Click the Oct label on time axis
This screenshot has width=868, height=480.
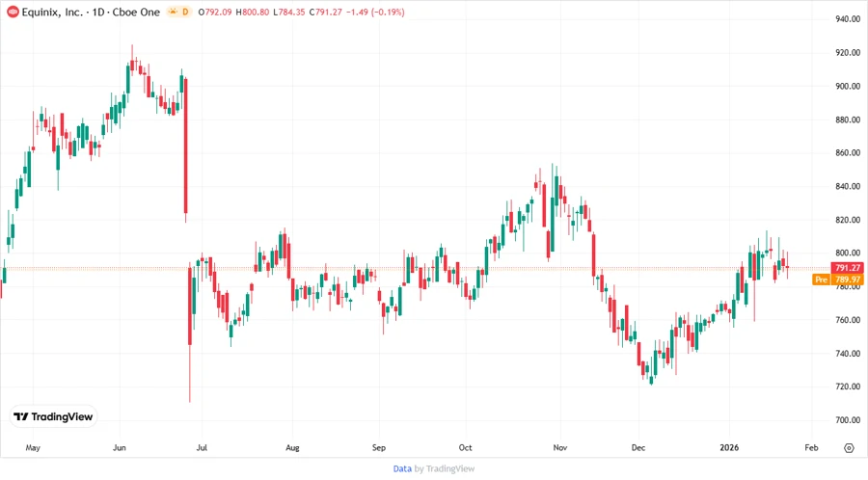(x=466, y=447)
